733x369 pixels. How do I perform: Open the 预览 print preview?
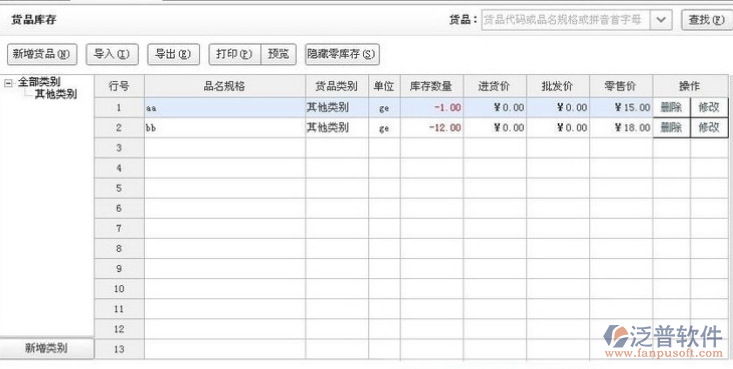click(278, 54)
